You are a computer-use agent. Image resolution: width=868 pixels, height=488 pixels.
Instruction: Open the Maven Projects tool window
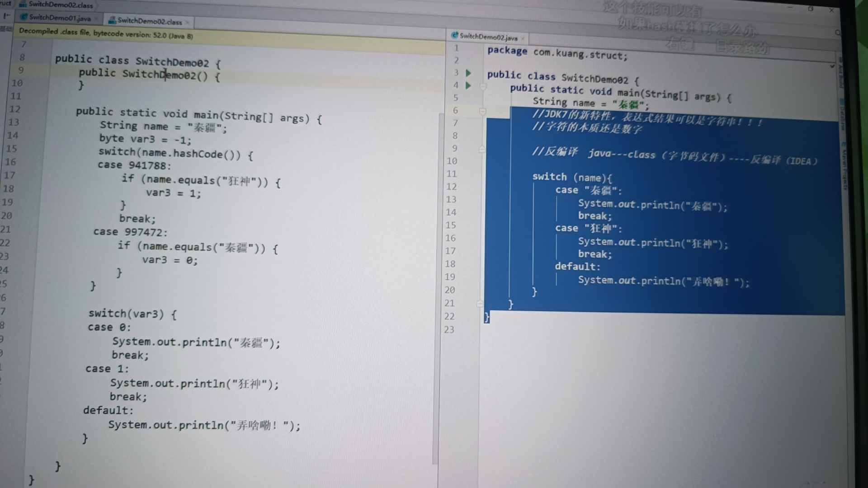point(844,169)
